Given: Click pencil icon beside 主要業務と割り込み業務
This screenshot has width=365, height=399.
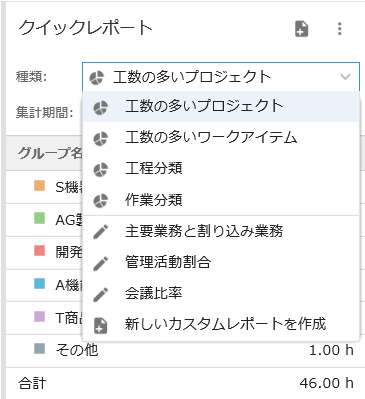Looking at the screenshot, I should [101, 232].
